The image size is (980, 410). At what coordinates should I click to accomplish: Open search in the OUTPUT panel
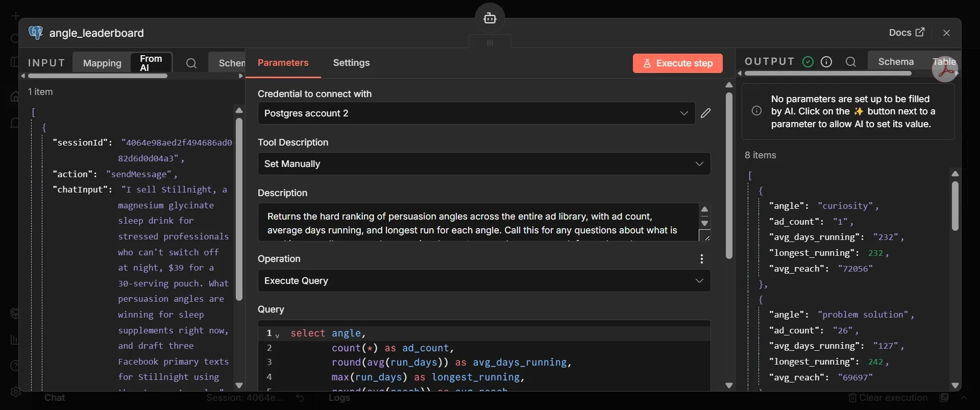pos(851,62)
